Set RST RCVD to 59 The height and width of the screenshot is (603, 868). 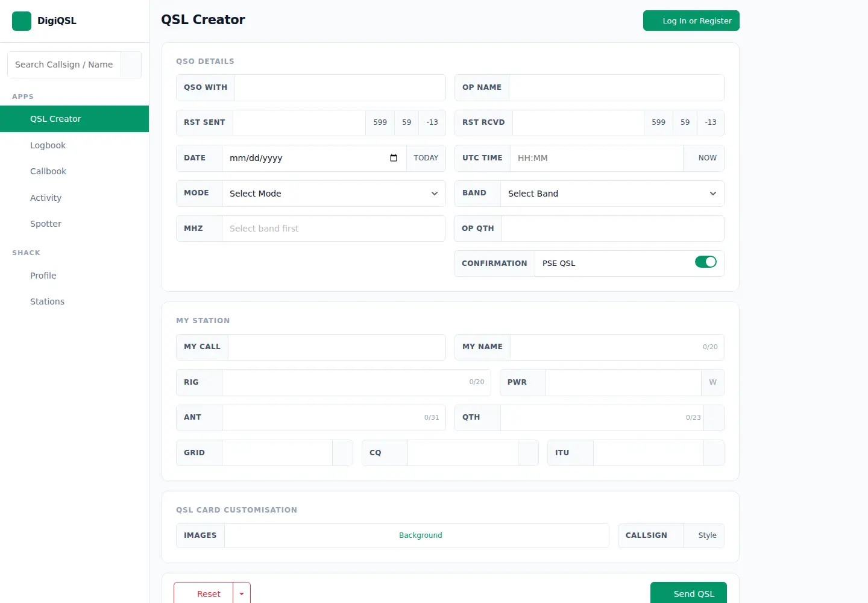pyautogui.click(x=685, y=122)
